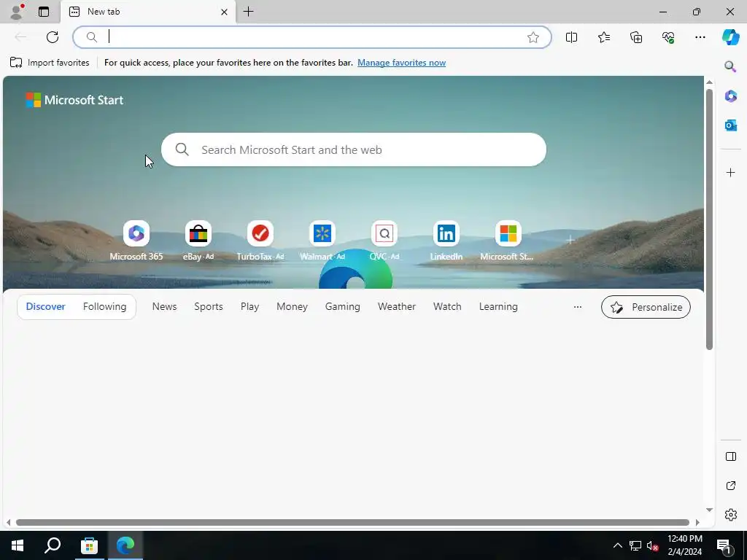The height and width of the screenshot is (560, 747).
Task: Launch Copilot from the toolbar
Action: coord(730,37)
